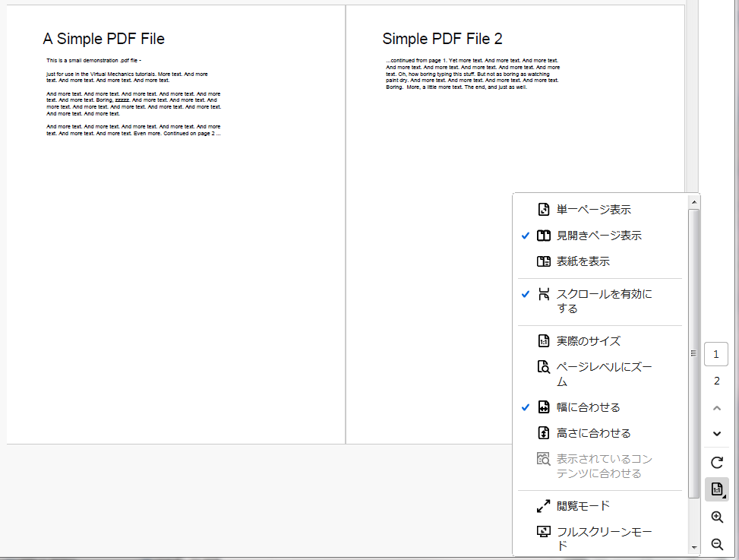Click the zoom to page level icon

[x=543, y=367]
